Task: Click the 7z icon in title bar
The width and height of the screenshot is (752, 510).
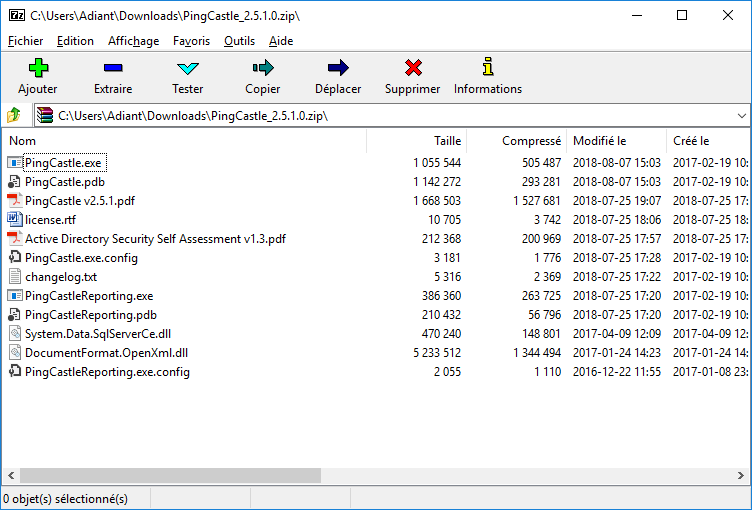Action: (x=16, y=15)
